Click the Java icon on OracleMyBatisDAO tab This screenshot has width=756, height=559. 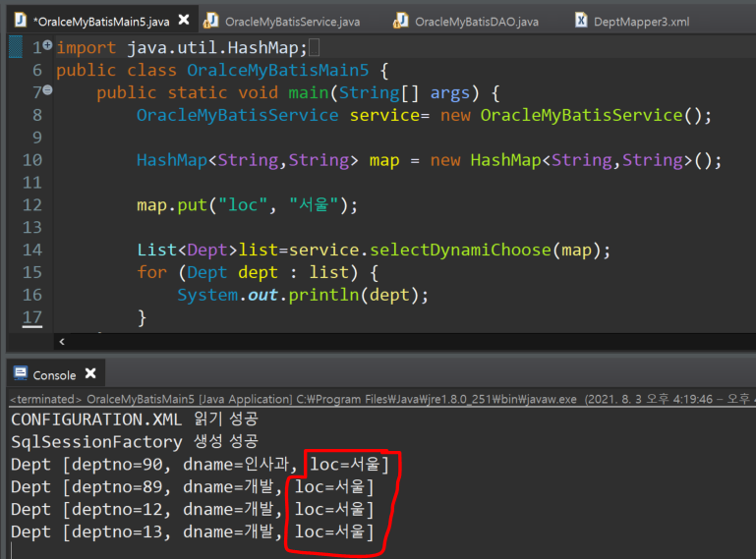[x=401, y=21]
